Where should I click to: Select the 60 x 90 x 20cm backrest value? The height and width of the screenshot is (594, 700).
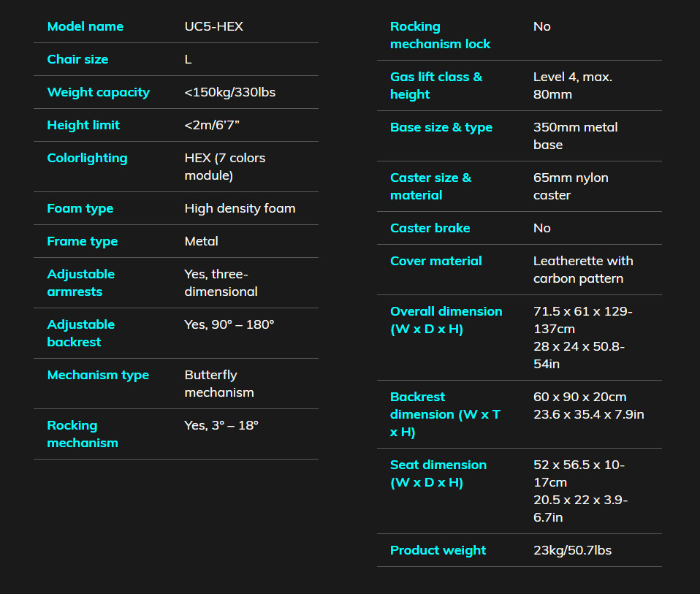point(580,397)
